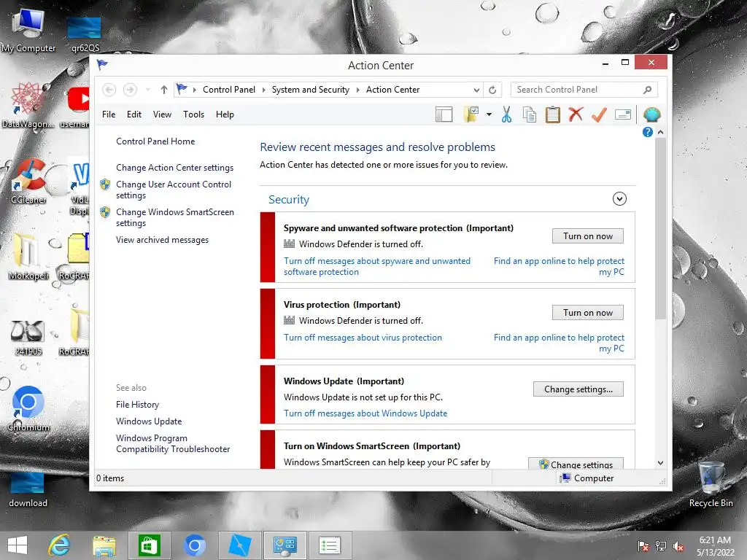Click the Rename toolbar icon
Image resolution: width=747 pixels, height=560 pixels.
pyautogui.click(x=623, y=114)
